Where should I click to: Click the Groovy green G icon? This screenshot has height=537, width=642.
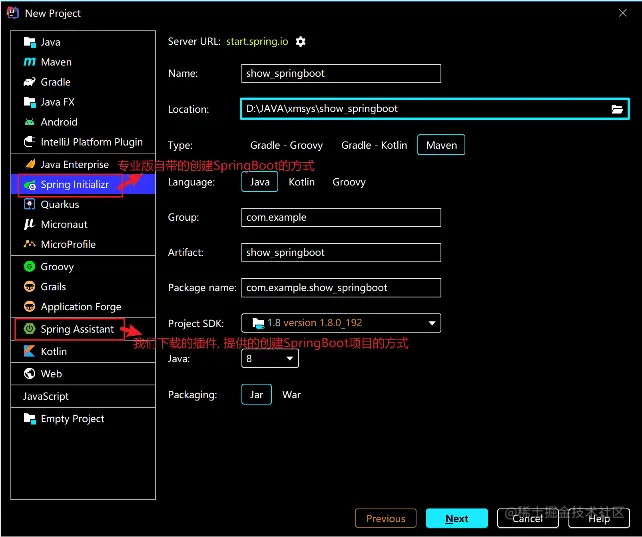click(29, 267)
